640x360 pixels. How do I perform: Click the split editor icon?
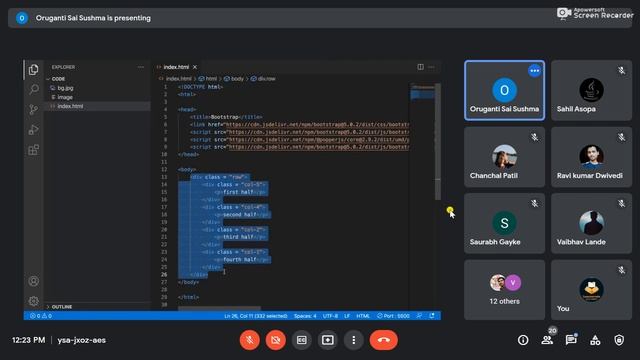coord(420,67)
